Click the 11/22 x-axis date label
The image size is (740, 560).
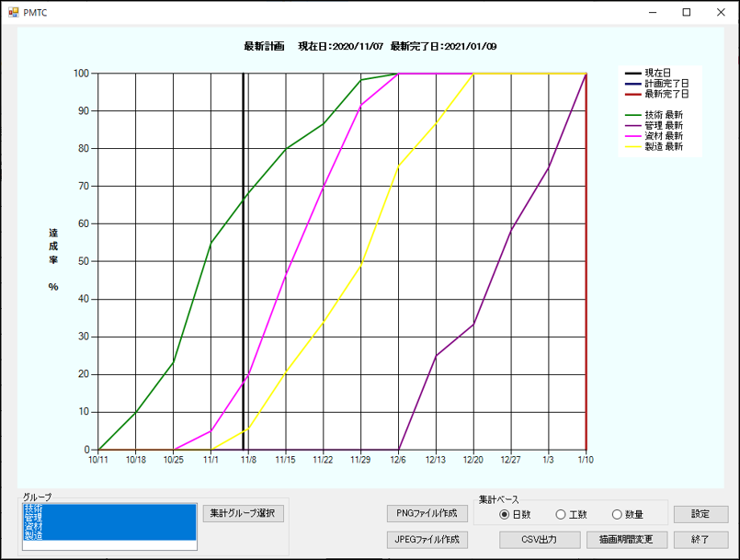pyautogui.click(x=324, y=460)
